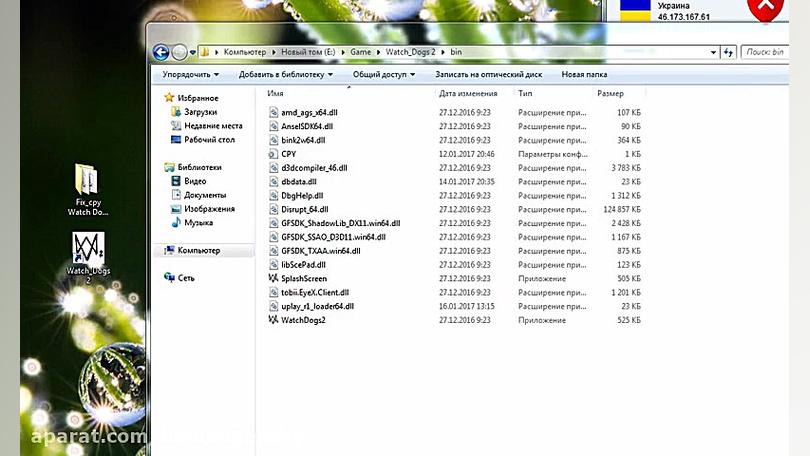The width and height of the screenshot is (810, 456).
Task: Sort by the 'Тип' column header
Action: pyautogui.click(x=525, y=93)
